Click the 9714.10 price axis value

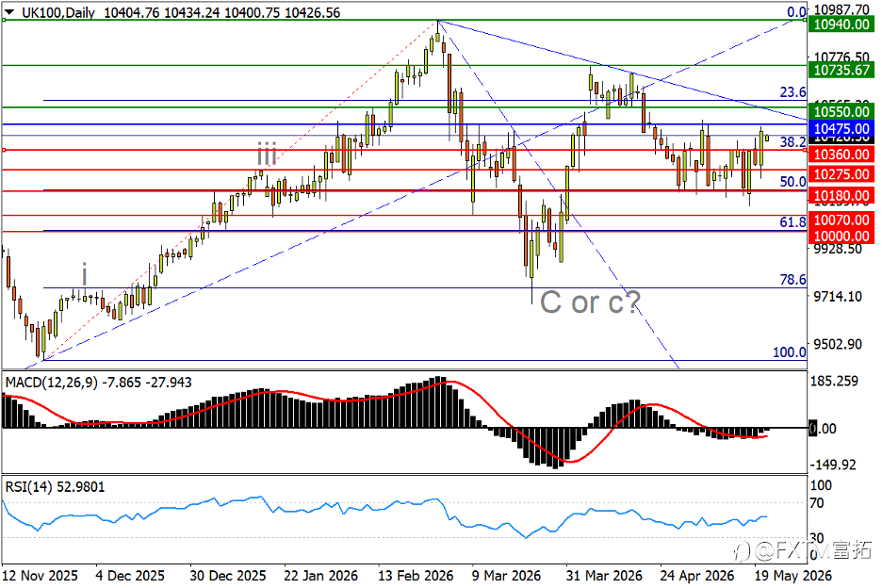point(838,296)
